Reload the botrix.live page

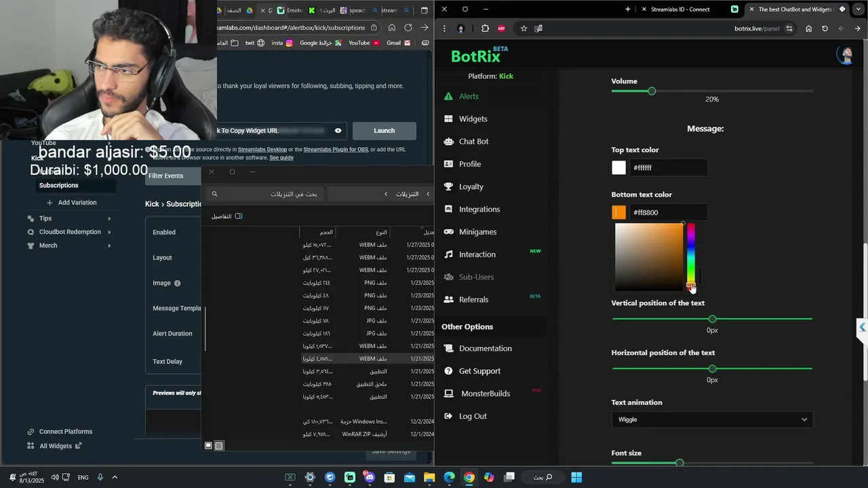pyautogui.click(x=825, y=28)
